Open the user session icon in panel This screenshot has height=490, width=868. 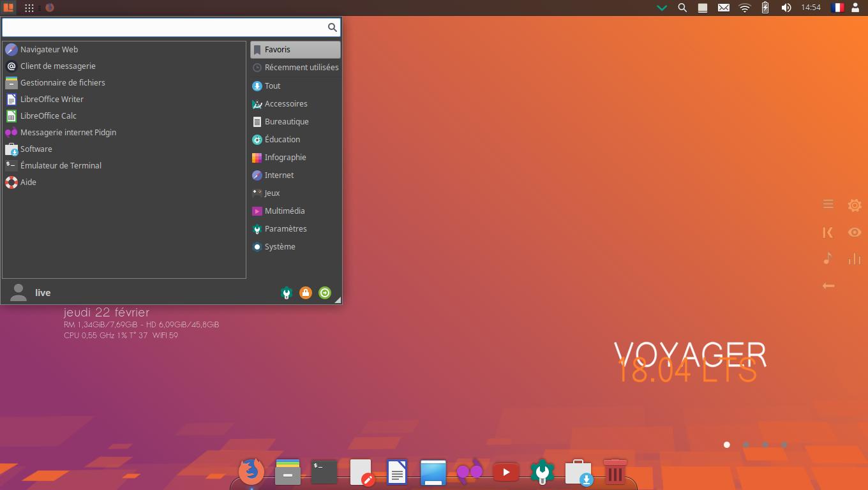click(x=856, y=8)
